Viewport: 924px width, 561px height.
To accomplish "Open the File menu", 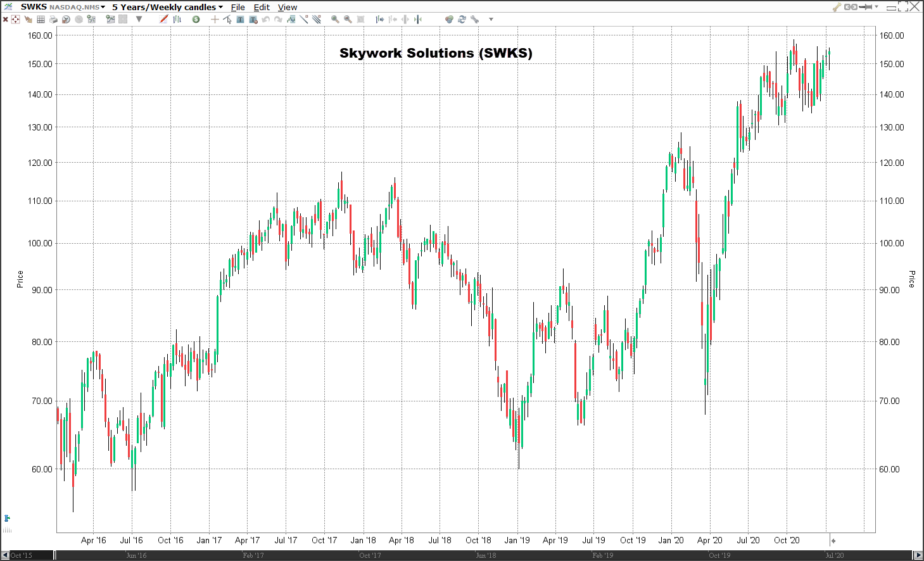I will [237, 7].
